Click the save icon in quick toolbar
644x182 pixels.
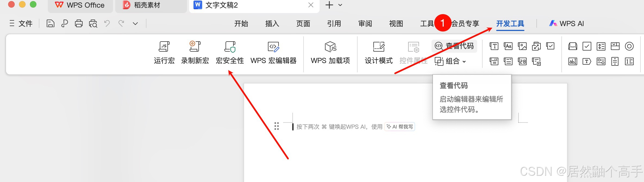pos(50,24)
